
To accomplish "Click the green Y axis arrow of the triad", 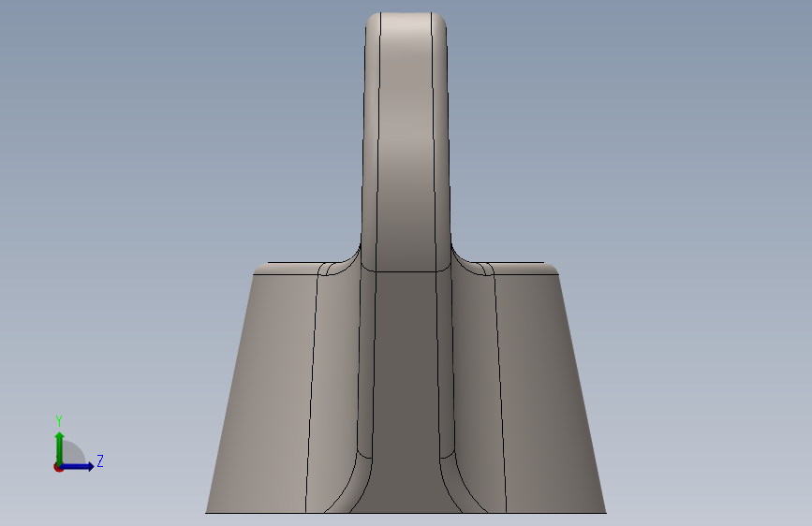I will (59, 447).
